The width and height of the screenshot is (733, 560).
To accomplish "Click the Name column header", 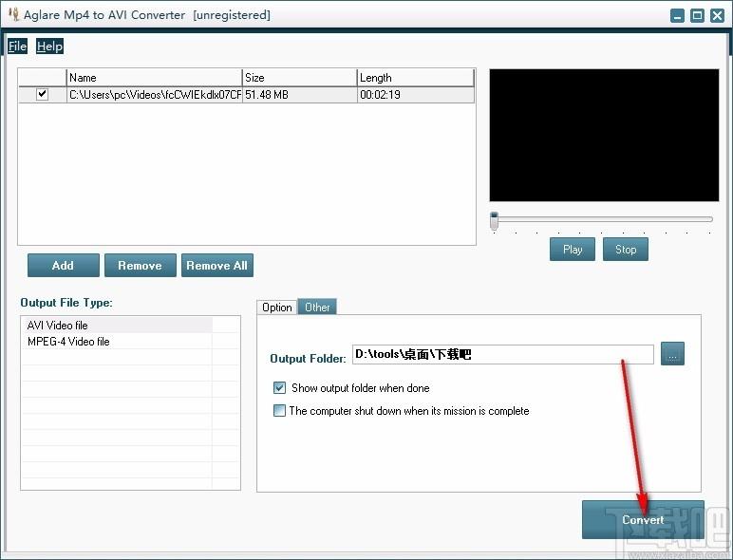I will [x=154, y=78].
